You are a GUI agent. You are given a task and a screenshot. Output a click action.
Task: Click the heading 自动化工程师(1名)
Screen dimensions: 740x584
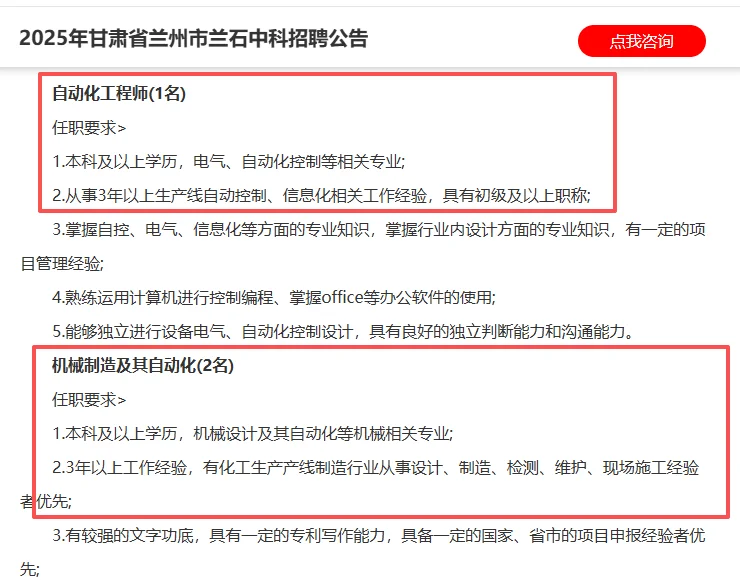[x=119, y=93]
